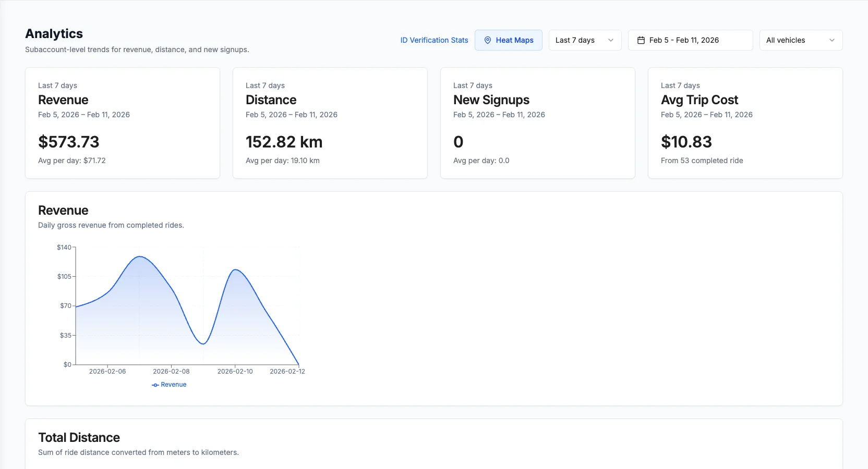Click the Revenue chart section heading

pos(63,211)
